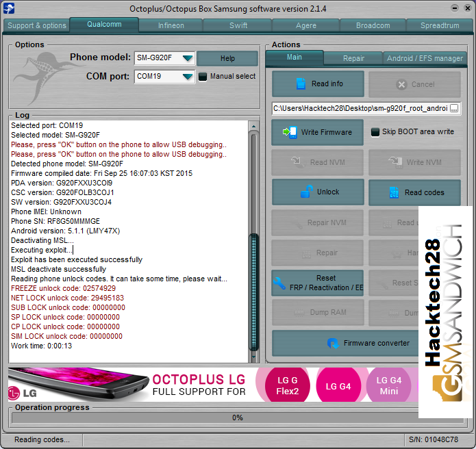The width and height of the screenshot is (476, 449).
Task: Click the Unlock padlock icon
Action: click(307, 192)
